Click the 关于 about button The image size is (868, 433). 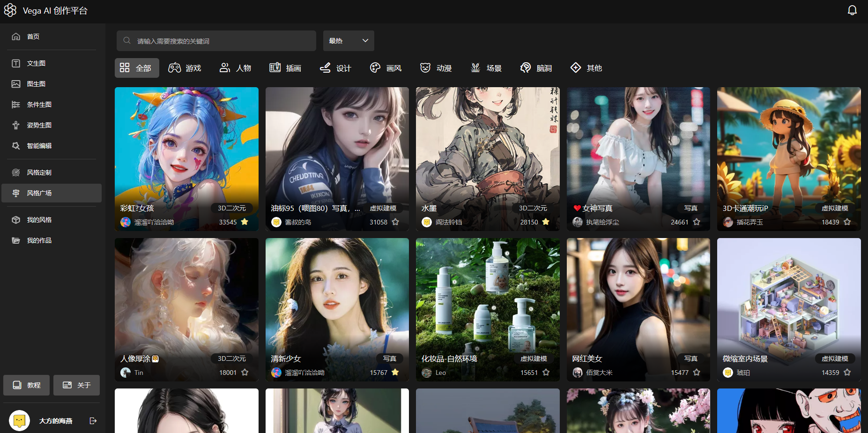point(76,385)
